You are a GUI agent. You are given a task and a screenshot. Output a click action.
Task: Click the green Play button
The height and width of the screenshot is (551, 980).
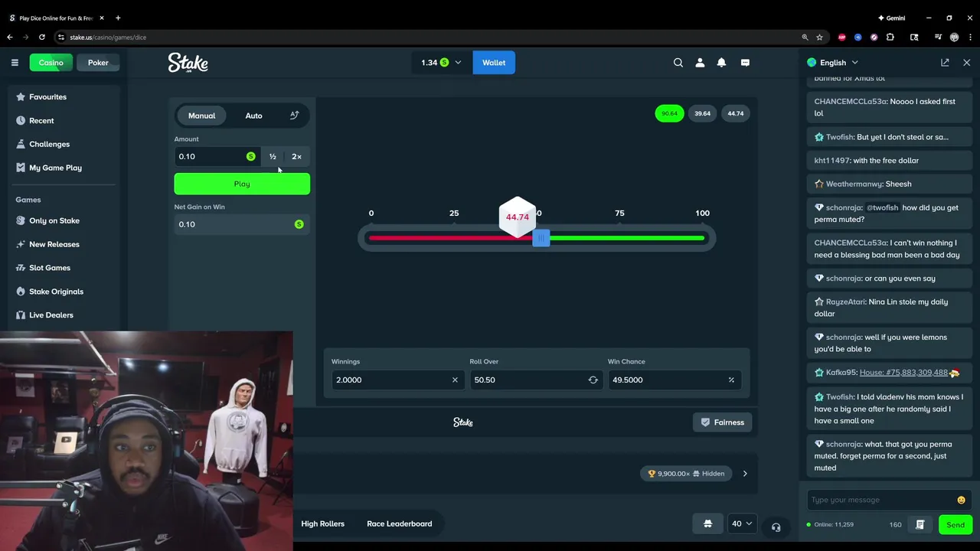[x=242, y=184]
